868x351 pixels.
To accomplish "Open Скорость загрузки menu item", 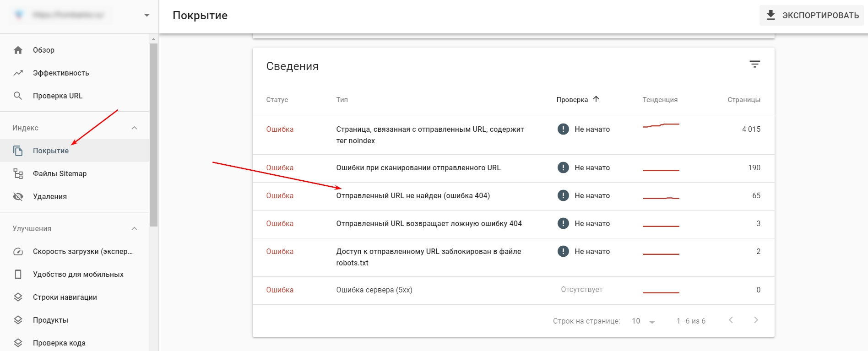I will pos(75,251).
